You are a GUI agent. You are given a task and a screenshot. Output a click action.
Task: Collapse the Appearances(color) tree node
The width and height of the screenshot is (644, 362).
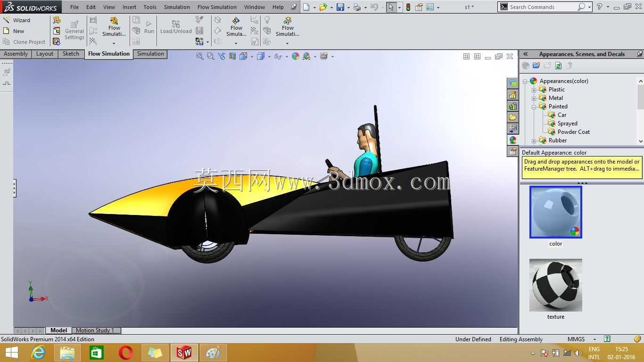pos(525,81)
